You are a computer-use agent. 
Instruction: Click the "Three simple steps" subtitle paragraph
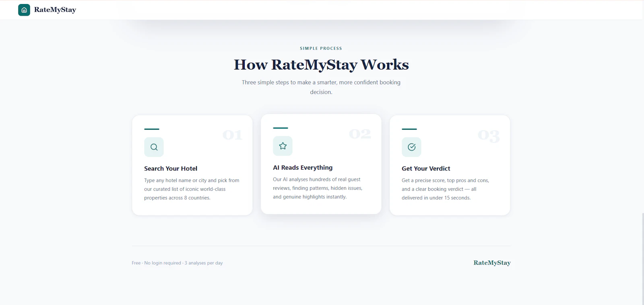[x=321, y=87]
